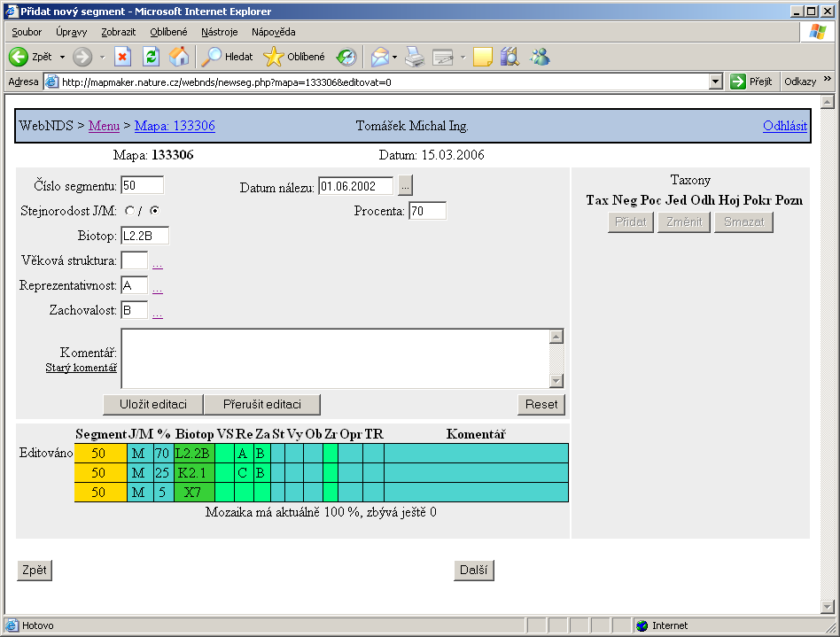
Task: Click the Přerušit editaci button
Action: [x=262, y=405]
